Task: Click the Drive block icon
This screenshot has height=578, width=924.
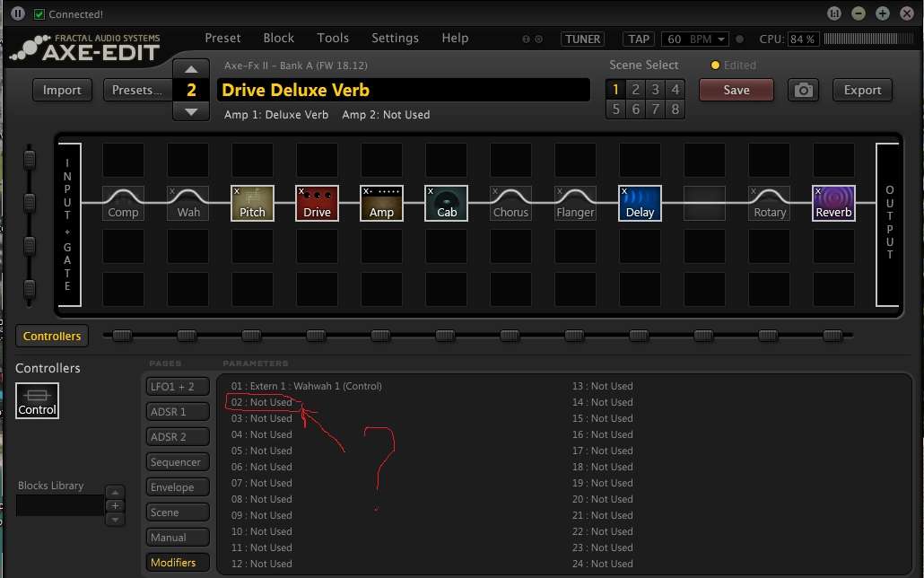Action: 317,203
